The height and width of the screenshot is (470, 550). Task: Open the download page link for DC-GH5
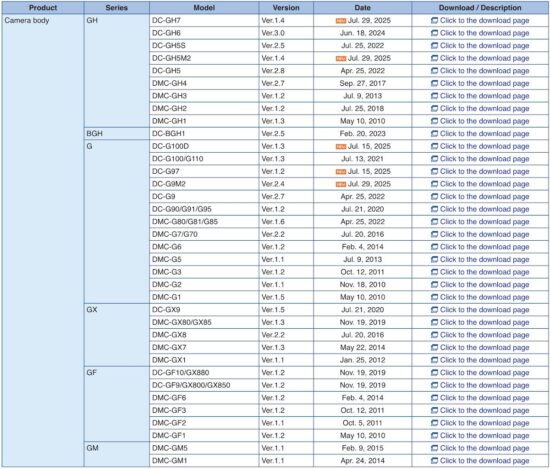coord(484,71)
